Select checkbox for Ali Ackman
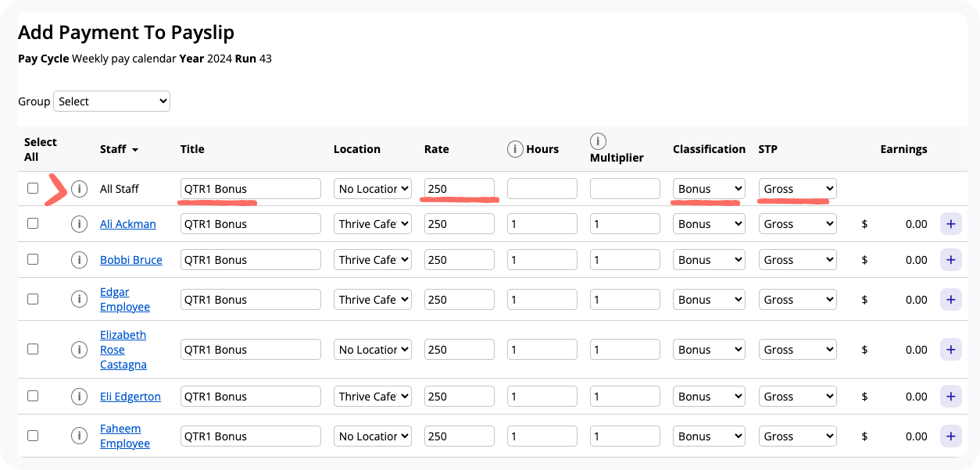The image size is (980, 470). [33, 223]
